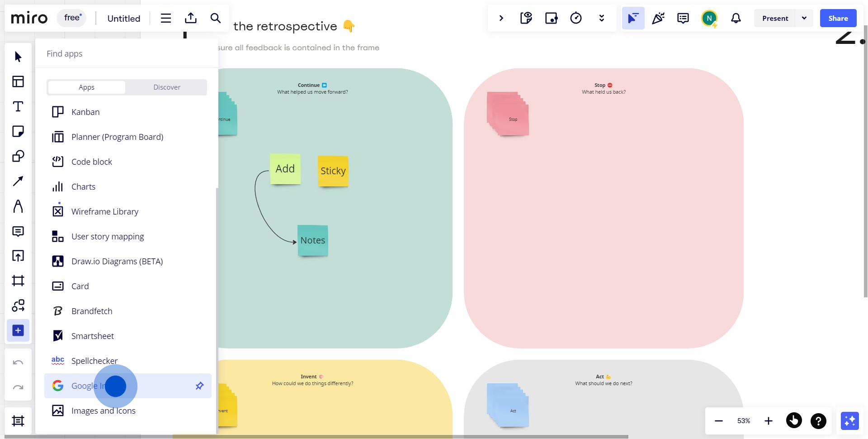Click the user avatar N
The width and height of the screenshot is (868, 439).
(x=709, y=18)
